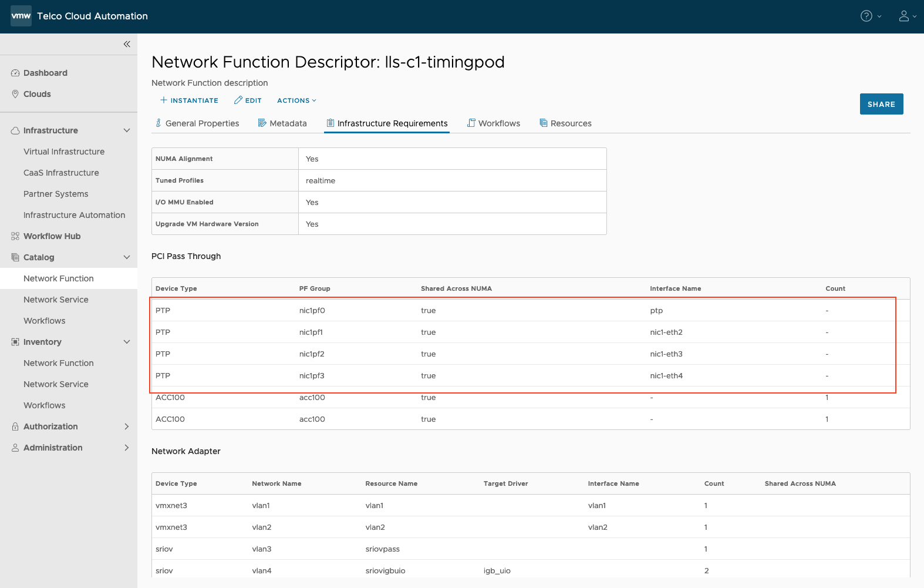This screenshot has height=588, width=924.
Task: Click the nic1pf2 PF Group cell
Action: pyautogui.click(x=312, y=354)
